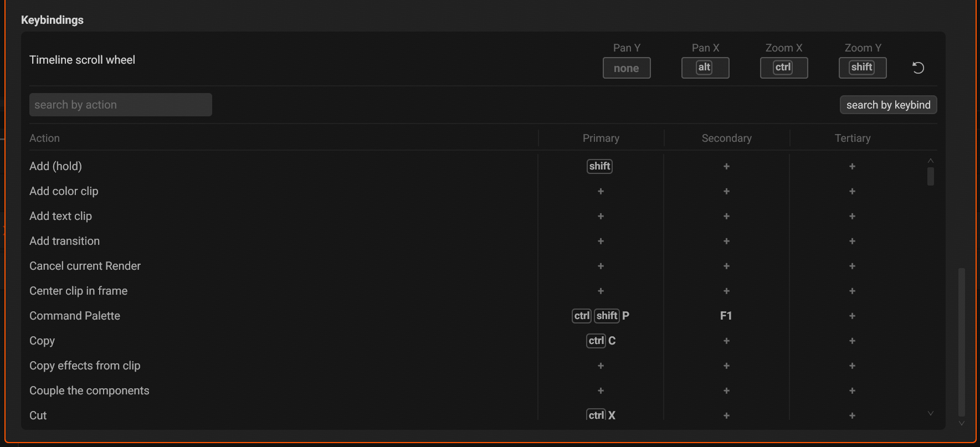The height and width of the screenshot is (447, 980).
Task: Add tertiary keybind for Add text clip
Action: (852, 216)
